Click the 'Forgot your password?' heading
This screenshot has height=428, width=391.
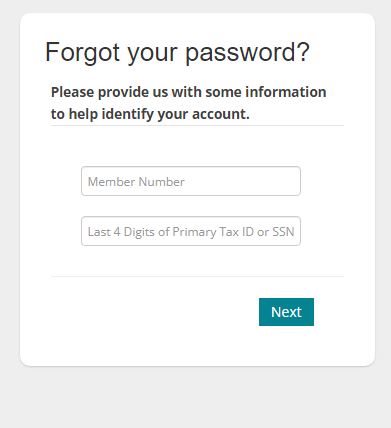(x=177, y=53)
